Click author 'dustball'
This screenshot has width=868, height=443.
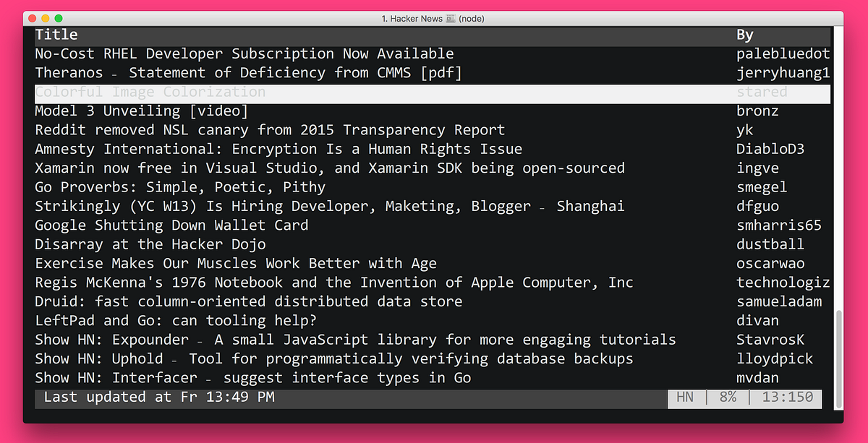(770, 244)
